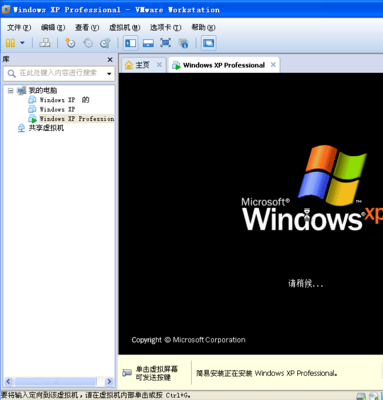The image size is (383, 400).
Task: Click the library scrollbar left arrow
Action: coord(8,381)
